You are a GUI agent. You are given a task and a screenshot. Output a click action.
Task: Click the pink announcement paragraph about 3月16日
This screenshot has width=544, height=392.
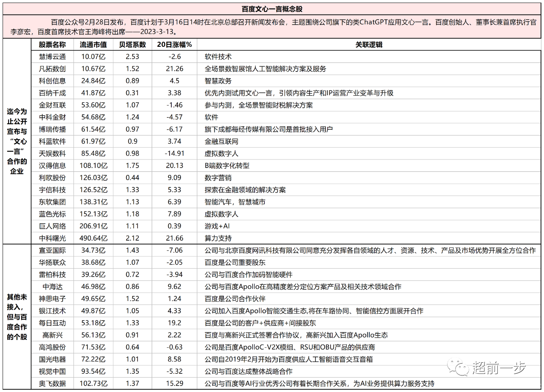coord(272,27)
